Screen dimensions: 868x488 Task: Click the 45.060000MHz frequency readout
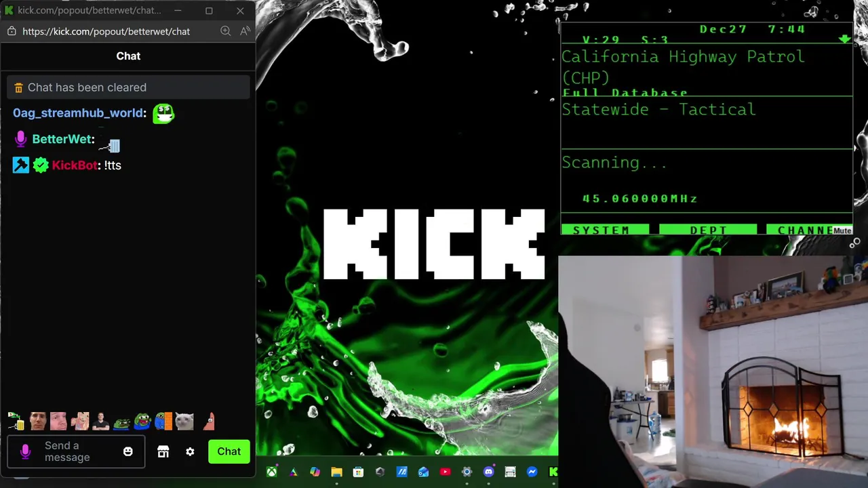(639, 199)
